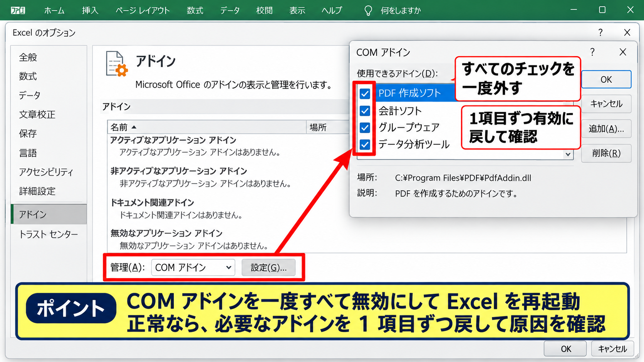
Task: Open the 数式 ribbon tab
Action: [x=195, y=10]
